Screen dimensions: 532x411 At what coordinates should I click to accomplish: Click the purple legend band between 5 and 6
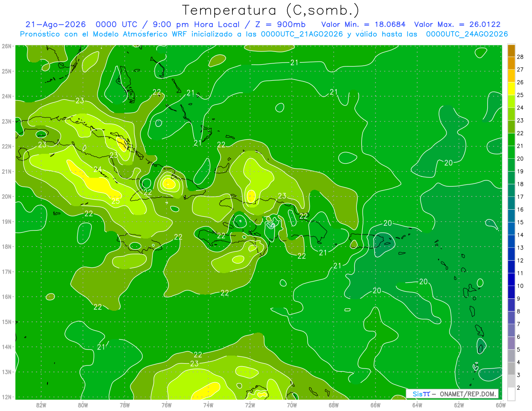coord(511,344)
